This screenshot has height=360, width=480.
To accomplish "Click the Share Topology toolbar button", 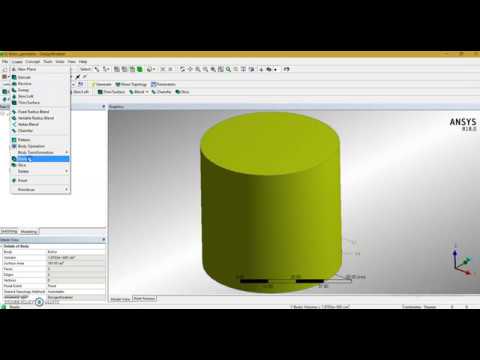I will pos(131,84).
